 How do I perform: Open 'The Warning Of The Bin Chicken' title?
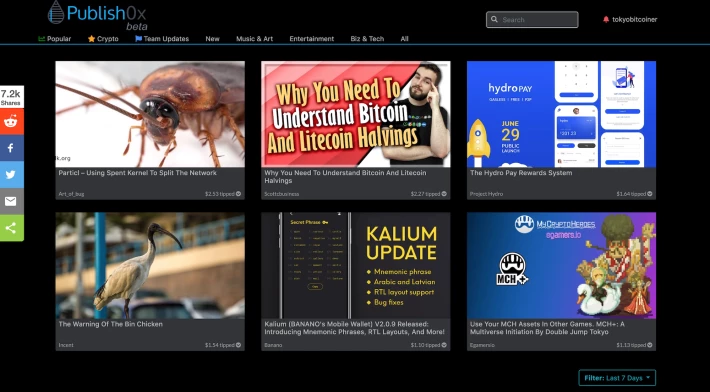coord(110,324)
